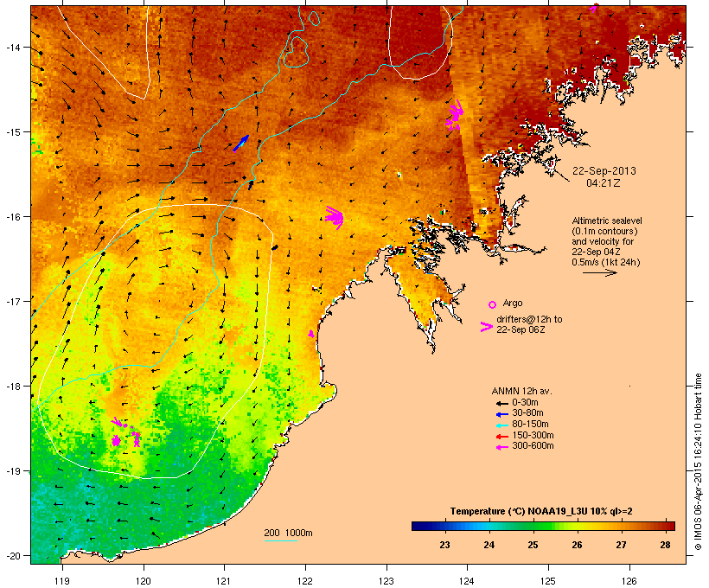Click the magenta drifter cluster near 124E 14.8S
Image resolution: width=709 pixels, height=588 pixels.
coord(455,115)
